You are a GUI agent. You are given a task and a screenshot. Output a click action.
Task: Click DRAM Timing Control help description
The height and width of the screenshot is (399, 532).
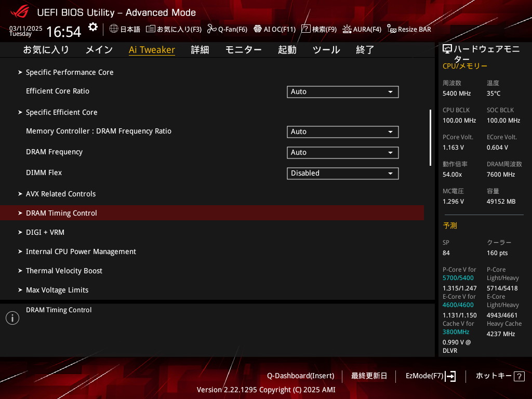[59, 310]
